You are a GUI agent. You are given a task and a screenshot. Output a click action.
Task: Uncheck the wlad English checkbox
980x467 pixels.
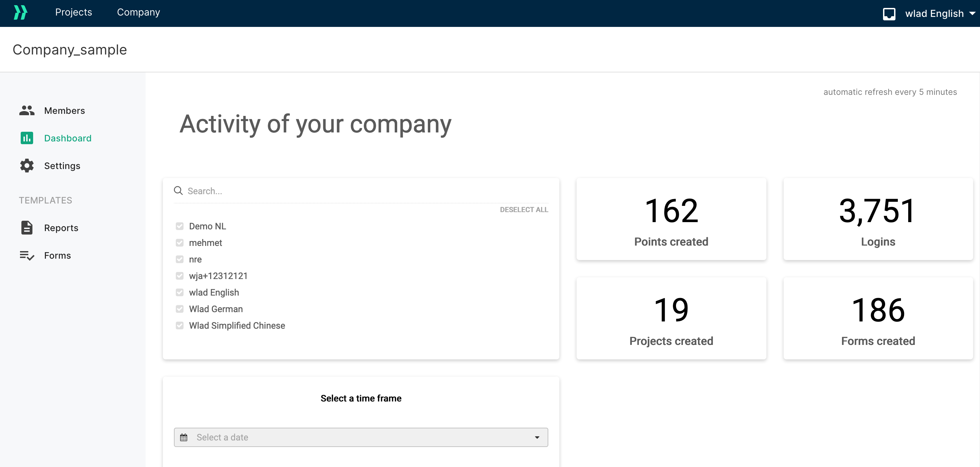coord(179,292)
